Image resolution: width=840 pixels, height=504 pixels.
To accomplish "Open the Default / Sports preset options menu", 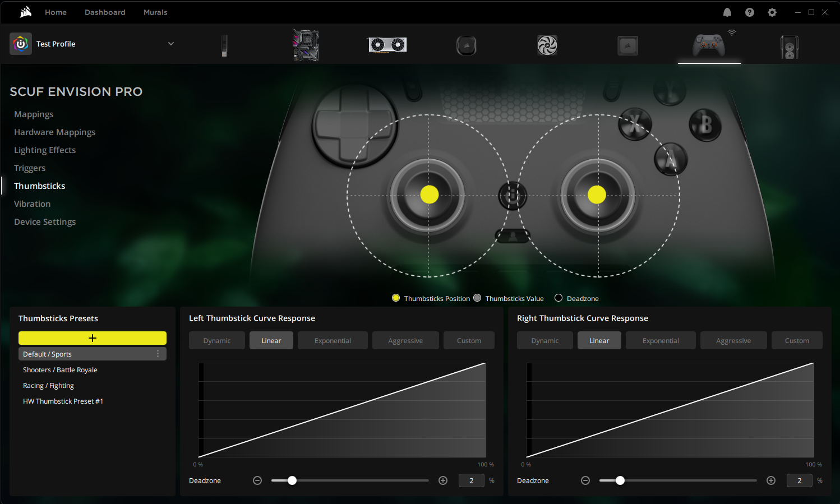I will click(x=158, y=354).
